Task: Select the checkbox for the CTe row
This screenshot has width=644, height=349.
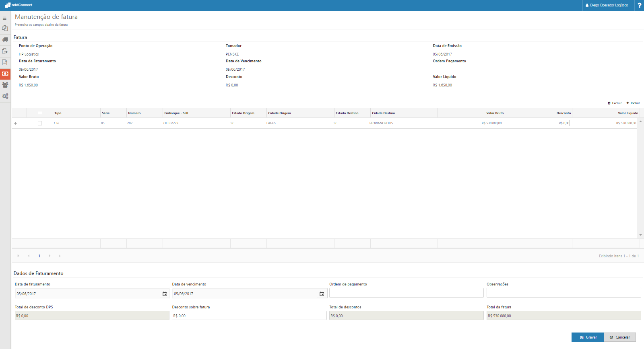Action: pyautogui.click(x=40, y=123)
